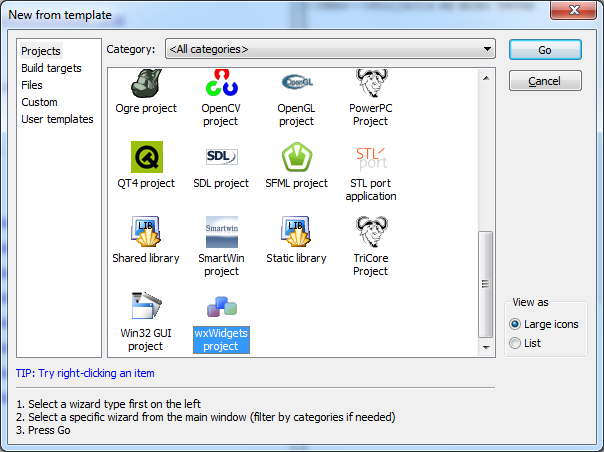Select the TriCore Project GNU icon
Screen dimensions: 604x452
click(371, 231)
